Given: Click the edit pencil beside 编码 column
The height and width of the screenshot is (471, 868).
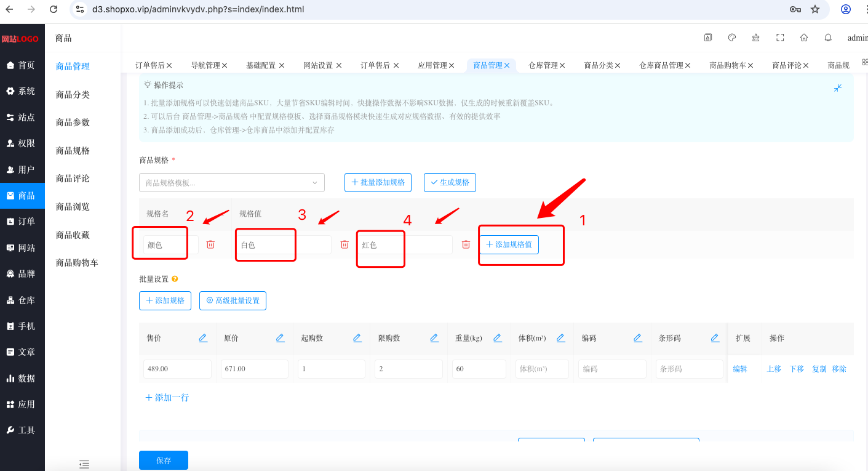Looking at the screenshot, I should (x=638, y=338).
